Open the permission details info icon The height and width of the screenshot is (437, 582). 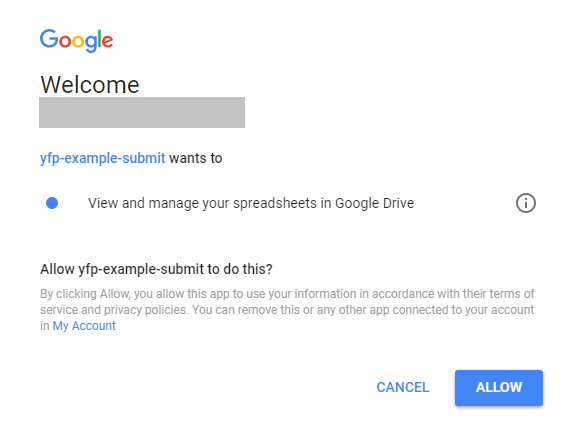526,203
